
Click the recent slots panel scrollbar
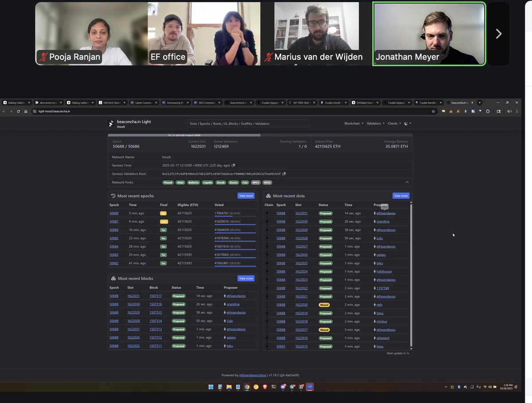[411, 275]
